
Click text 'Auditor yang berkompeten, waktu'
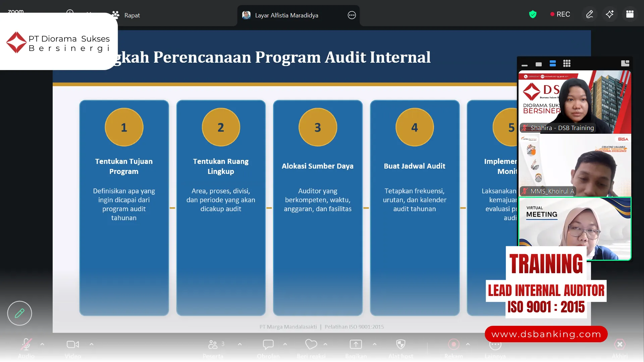tap(318, 195)
